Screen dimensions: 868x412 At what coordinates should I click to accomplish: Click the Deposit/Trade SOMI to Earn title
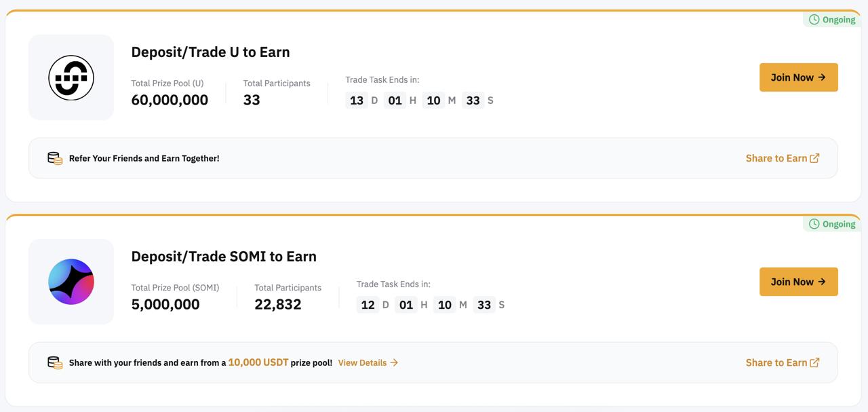[x=224, y=257]
